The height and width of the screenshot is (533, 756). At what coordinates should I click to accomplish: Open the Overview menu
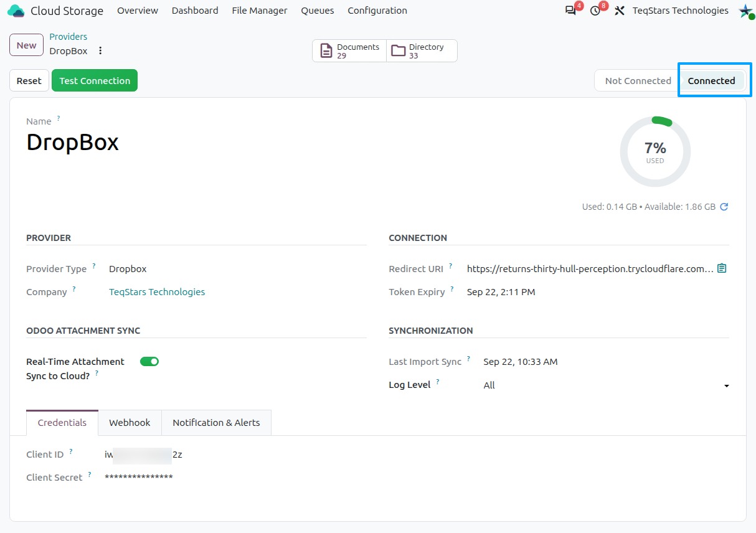click(x=138, y=11)
